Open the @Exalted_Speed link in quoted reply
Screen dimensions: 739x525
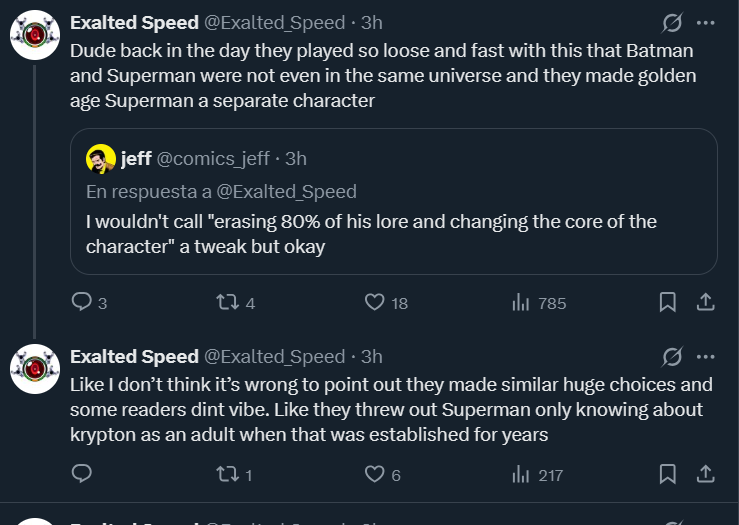click(289, 191)
